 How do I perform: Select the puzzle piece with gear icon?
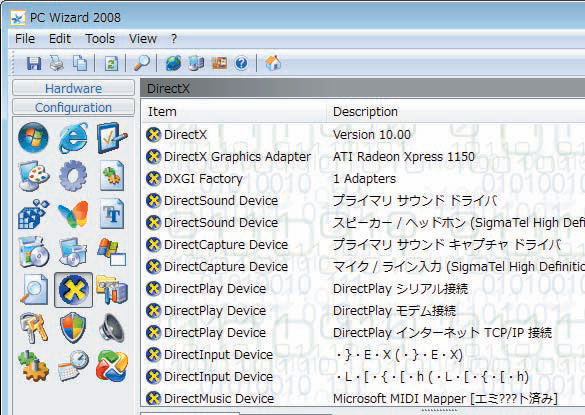click(33, 366)
